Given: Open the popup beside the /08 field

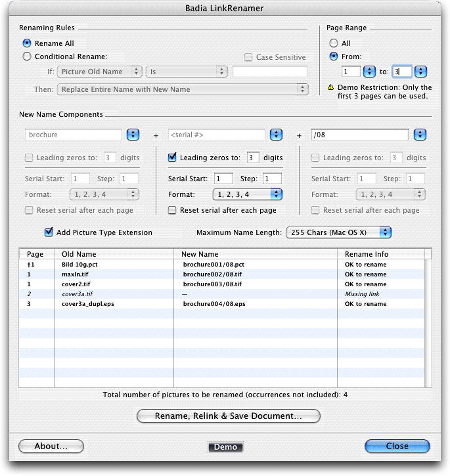Looking at the screenshot, I should pyautogui.click(x=420, y=135).
